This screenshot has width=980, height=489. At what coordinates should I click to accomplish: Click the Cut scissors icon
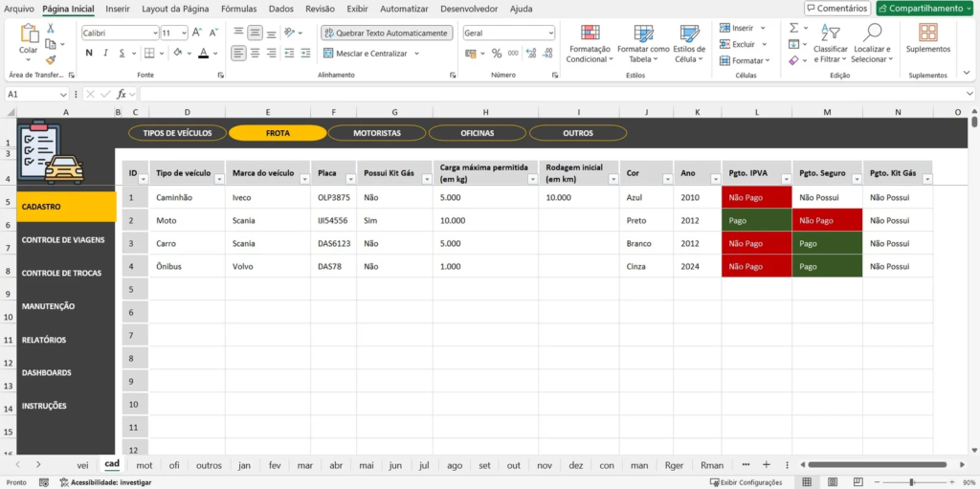(x=51, y=29)
